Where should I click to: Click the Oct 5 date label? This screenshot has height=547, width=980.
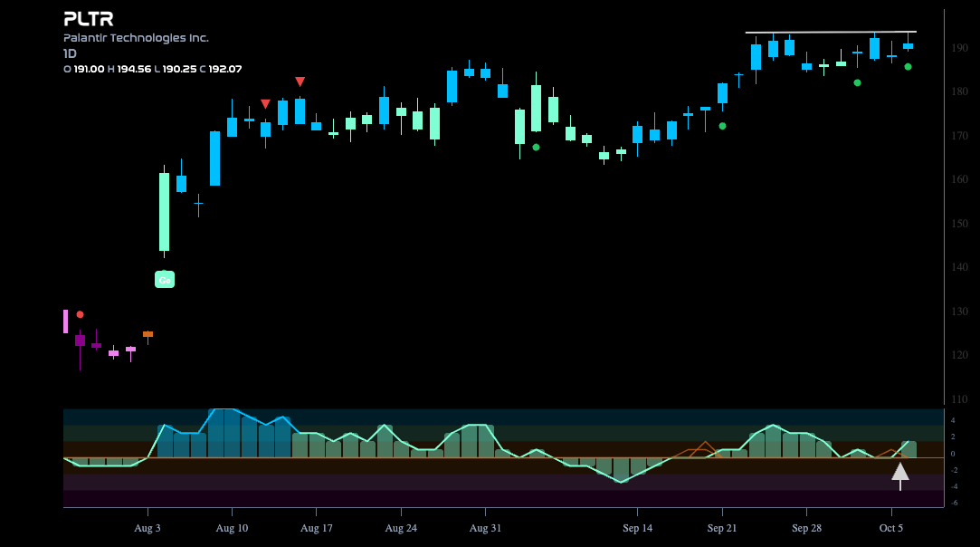point(891,528)
